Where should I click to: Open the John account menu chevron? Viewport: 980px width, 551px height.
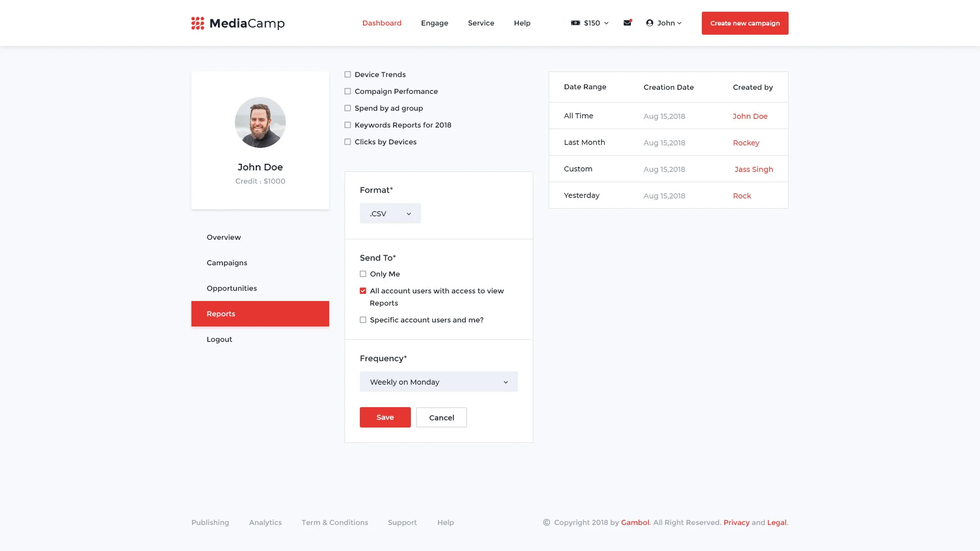679,23
